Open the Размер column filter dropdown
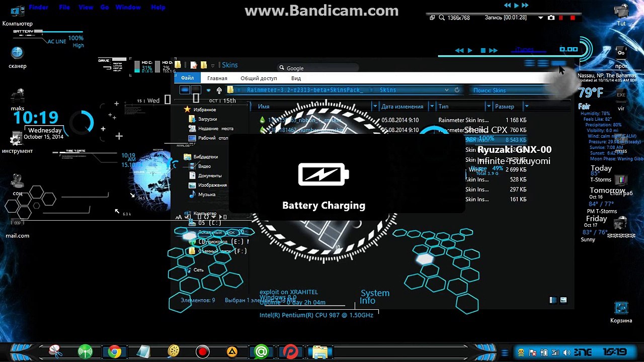 click(526, 106)
